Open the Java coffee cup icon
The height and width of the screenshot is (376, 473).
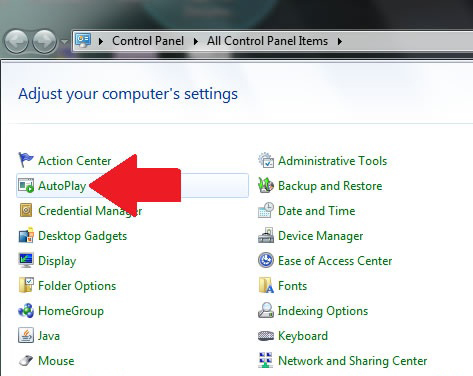pyautogui.click(x=26, y=335)
